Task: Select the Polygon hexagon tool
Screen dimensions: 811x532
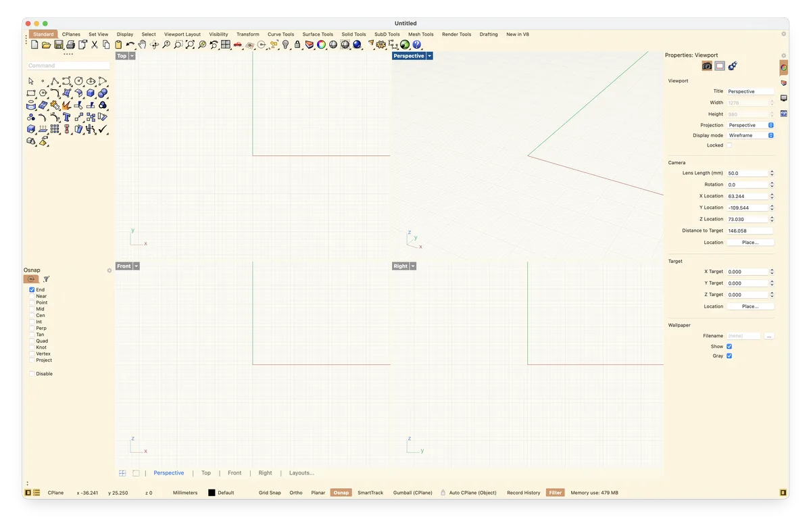Action: tap(43, 93)
